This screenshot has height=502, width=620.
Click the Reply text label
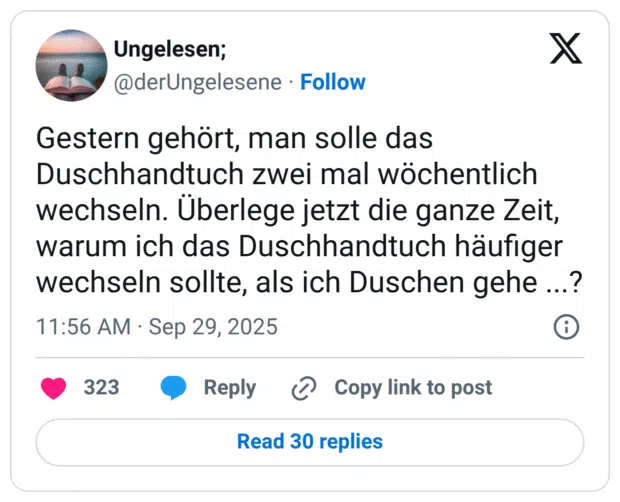pyautogui.click(x=230, y=388)
